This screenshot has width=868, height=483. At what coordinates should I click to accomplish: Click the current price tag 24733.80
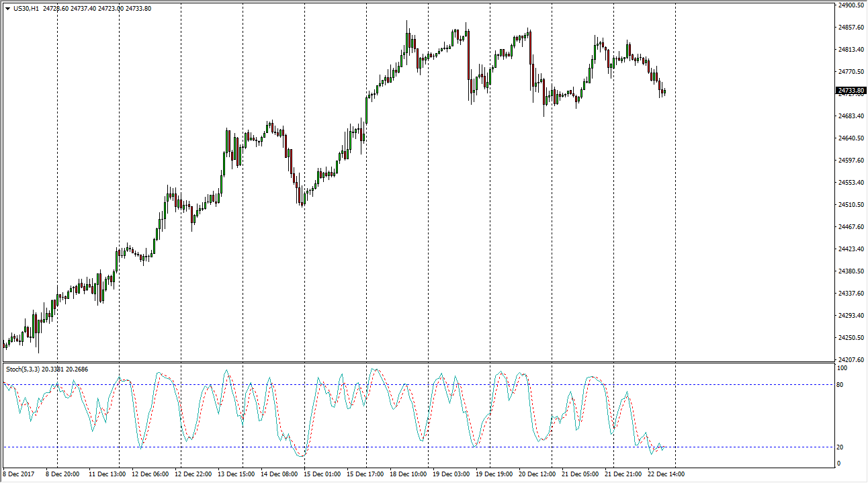point(850,91)
